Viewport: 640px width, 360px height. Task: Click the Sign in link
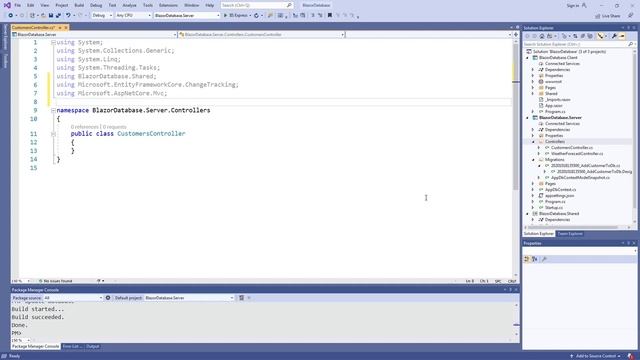click(573, 5)
